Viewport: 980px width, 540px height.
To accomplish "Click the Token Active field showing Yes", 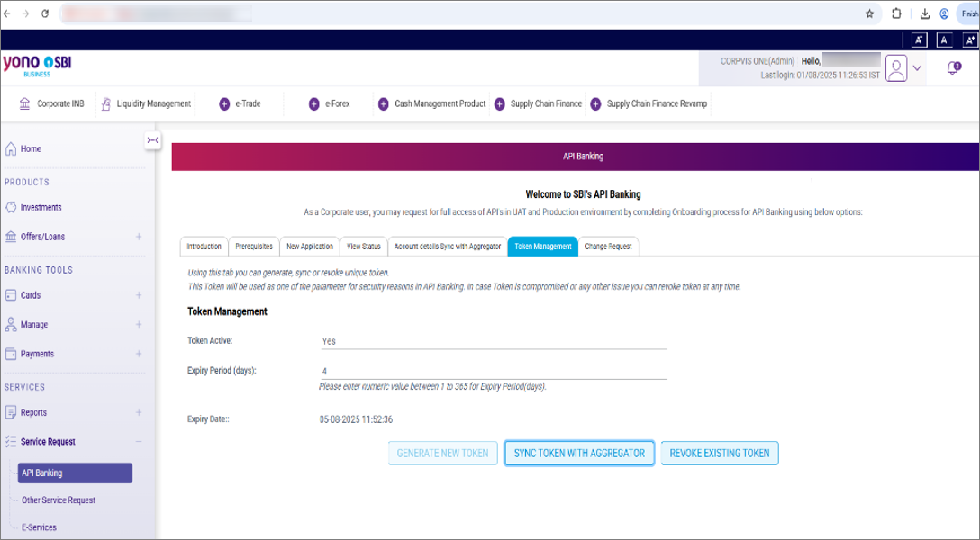I will [493, 341].
